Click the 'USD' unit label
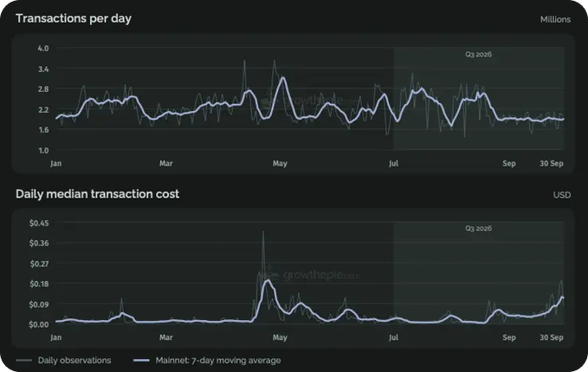Screen dimensions: 588x372 coord(562,195)
